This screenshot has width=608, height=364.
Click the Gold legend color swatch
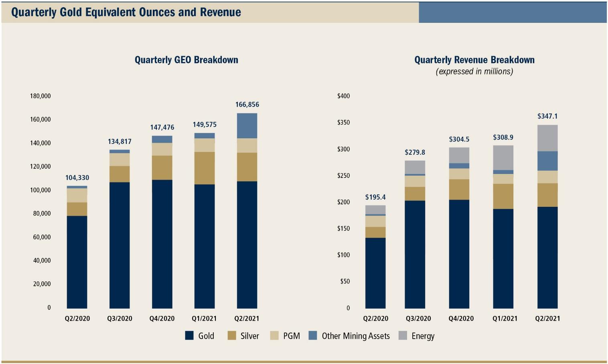[189, 336]
